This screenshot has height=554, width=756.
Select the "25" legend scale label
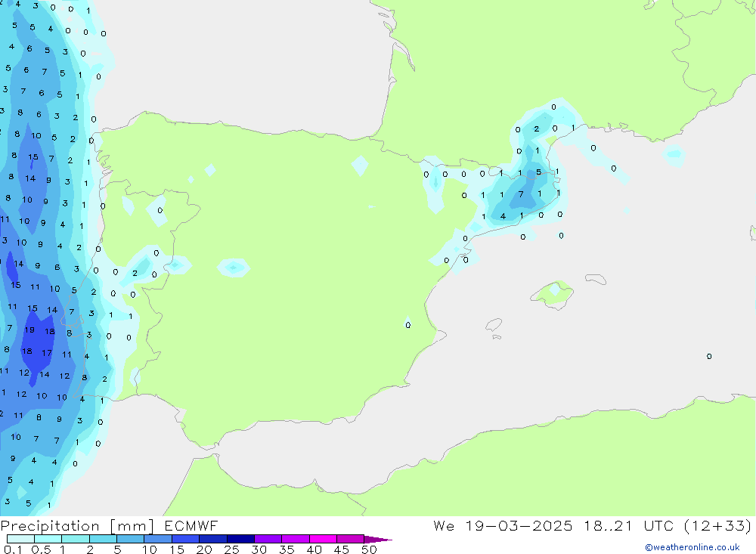tap(231, 549)
